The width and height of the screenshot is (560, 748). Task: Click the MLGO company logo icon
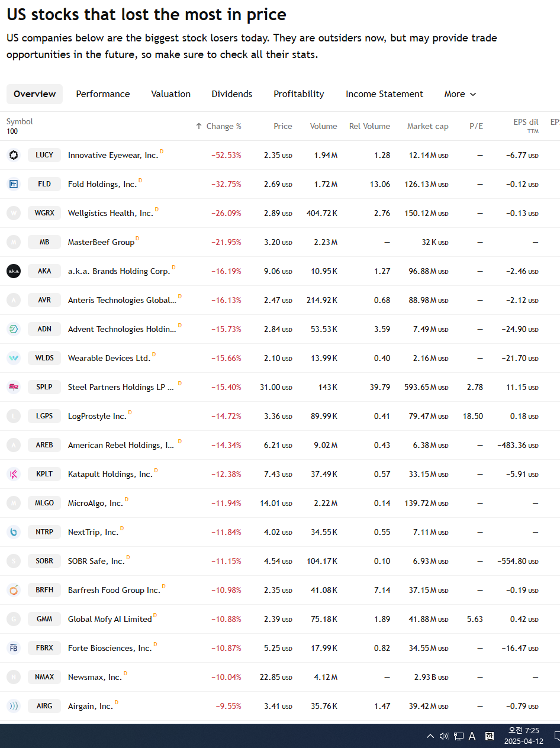[x=14, y=503]
